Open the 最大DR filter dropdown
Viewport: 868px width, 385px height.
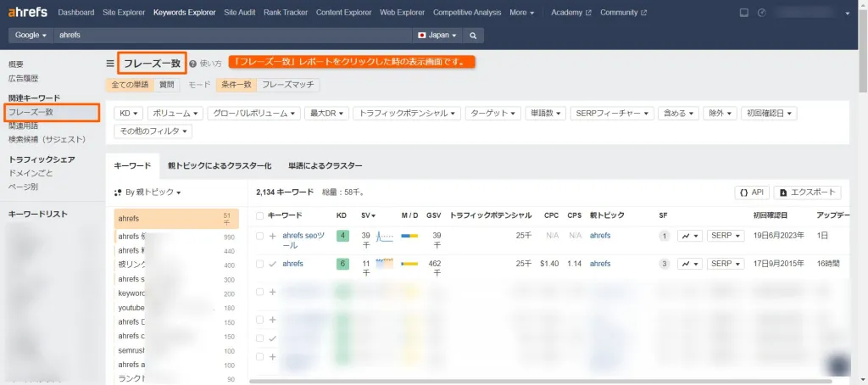(x=326, y=113)
